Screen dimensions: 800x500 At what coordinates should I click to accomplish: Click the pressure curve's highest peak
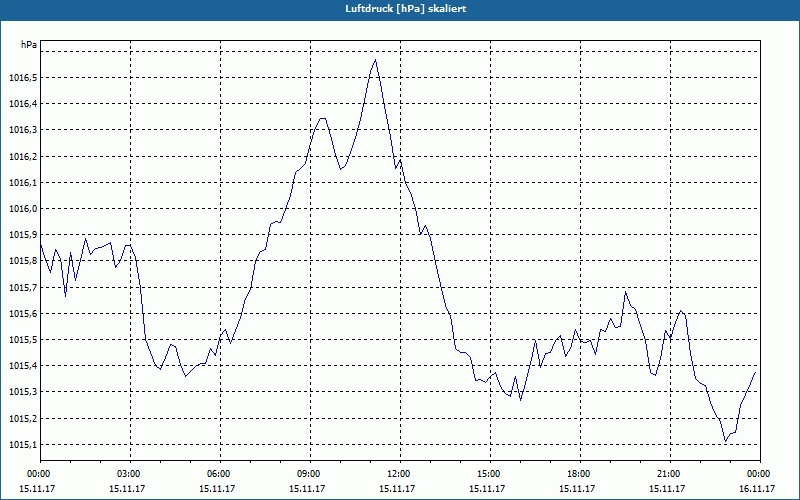pyautogui.click(x=376, y=60)
